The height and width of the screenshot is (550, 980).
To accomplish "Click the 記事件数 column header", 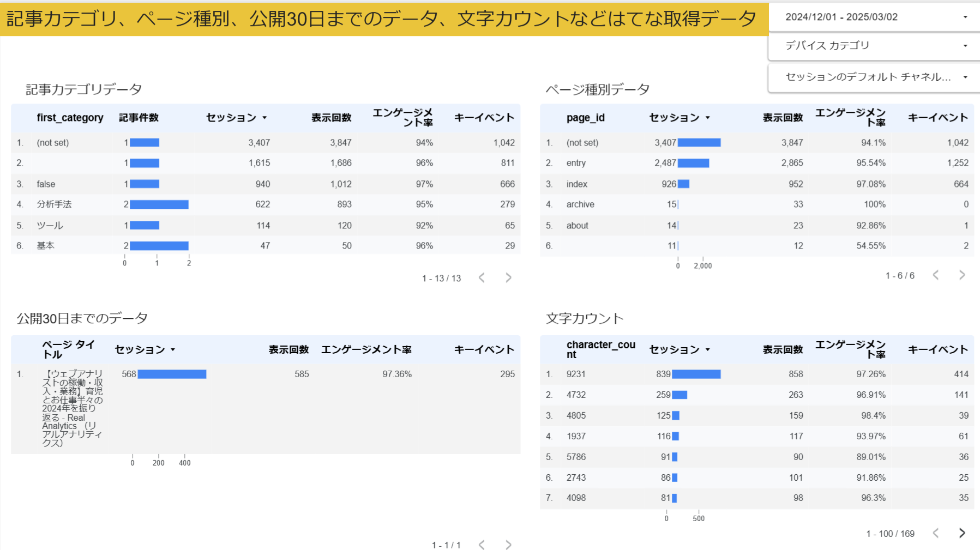I will click(139, 118).
